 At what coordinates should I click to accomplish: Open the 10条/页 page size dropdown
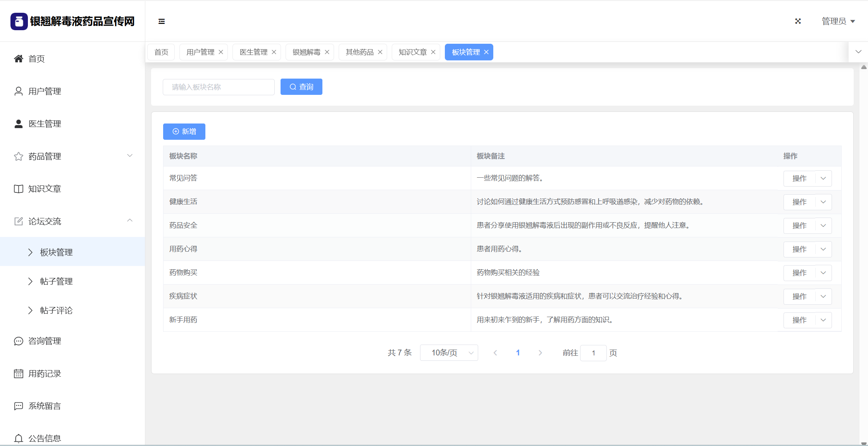point(449,353)
